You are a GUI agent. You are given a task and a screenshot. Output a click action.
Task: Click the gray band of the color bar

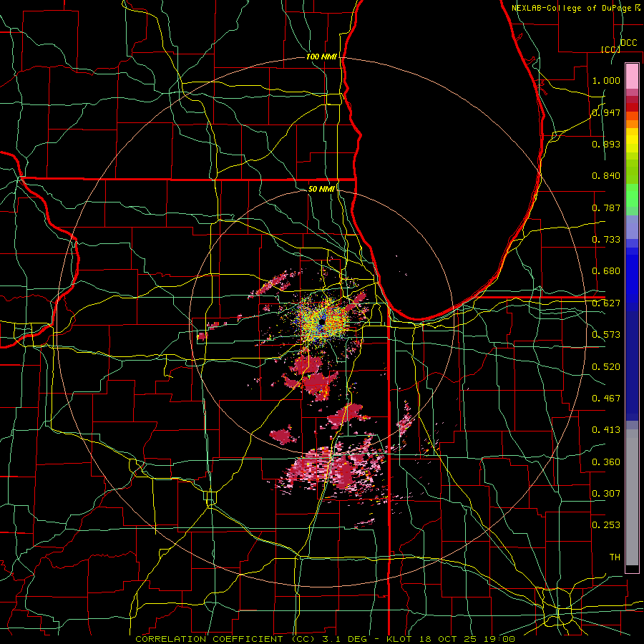632,497
